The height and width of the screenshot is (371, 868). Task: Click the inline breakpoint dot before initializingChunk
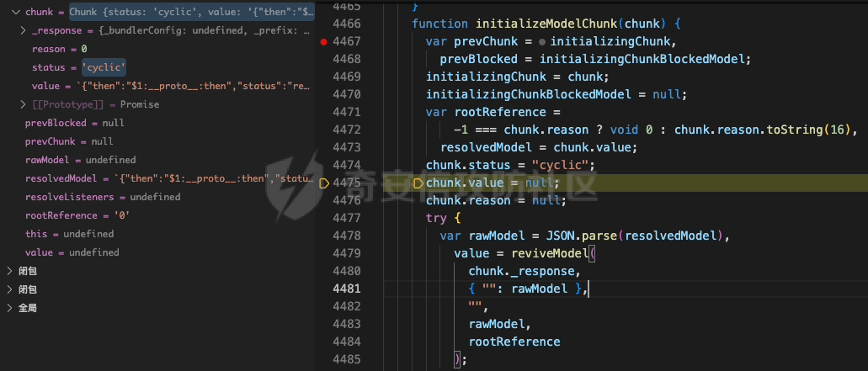coord(542,41)
